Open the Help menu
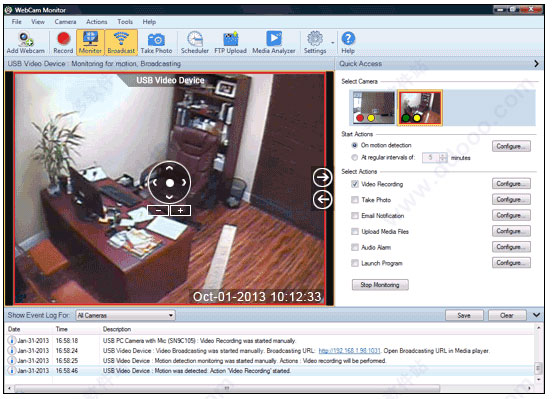The height and width of the screenshot is (399, 557). [x=149, y=22]
